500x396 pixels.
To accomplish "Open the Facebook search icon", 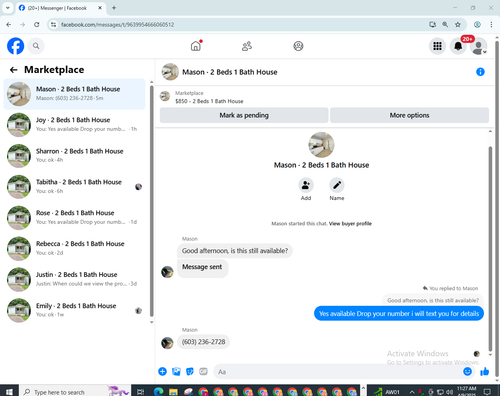I will click(36, 46).
